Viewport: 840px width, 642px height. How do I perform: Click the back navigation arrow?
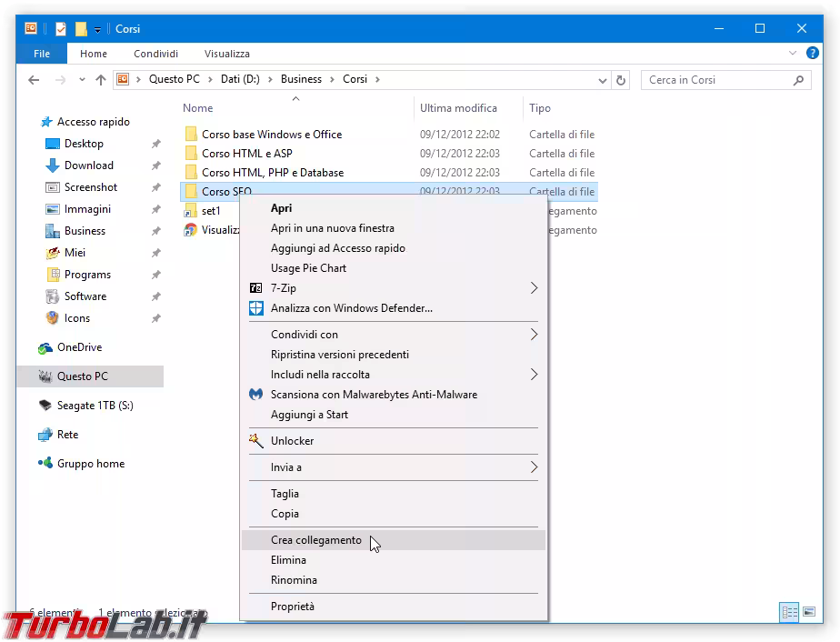pyautogui.click(x=34, y=80)
